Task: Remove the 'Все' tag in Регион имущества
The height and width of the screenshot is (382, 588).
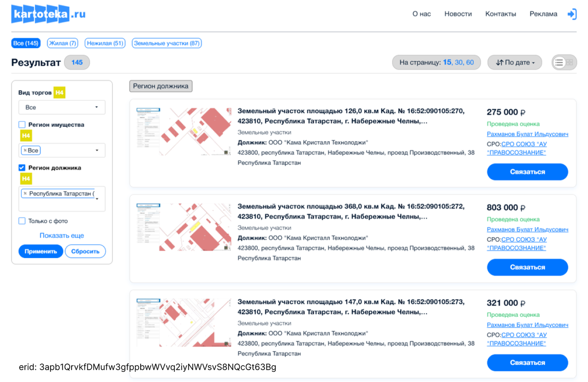Action: pos(25,151)
